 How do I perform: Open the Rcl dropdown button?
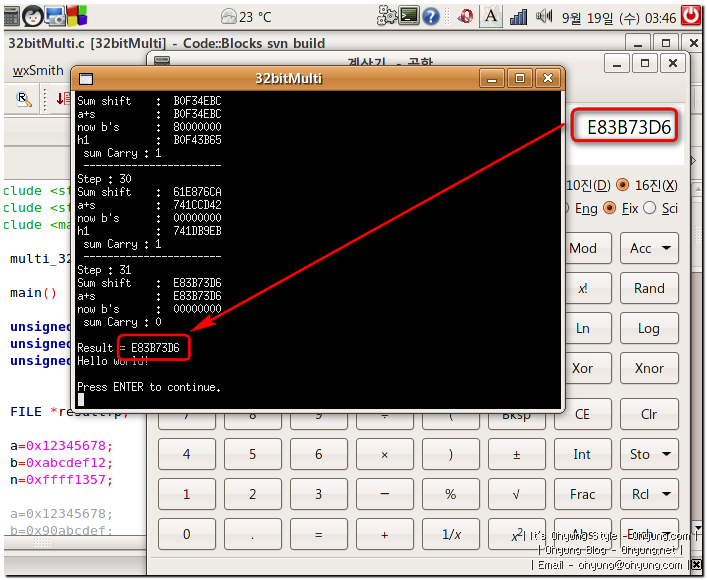pos(649,494)
